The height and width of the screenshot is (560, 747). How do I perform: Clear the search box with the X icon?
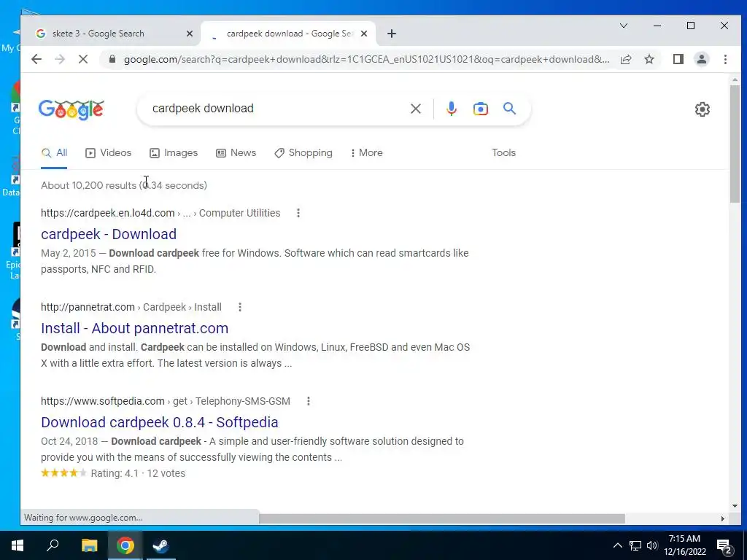[415, 109]
